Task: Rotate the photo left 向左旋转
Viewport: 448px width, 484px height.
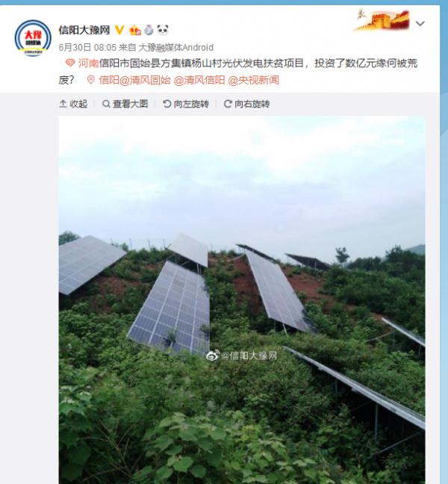Action: [186, 104]
